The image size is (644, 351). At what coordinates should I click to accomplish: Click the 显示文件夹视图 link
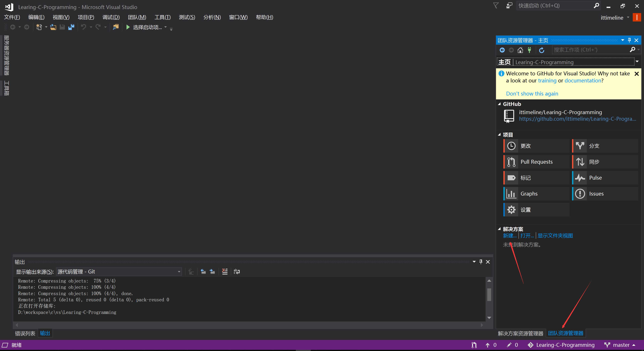coord(555,236)
